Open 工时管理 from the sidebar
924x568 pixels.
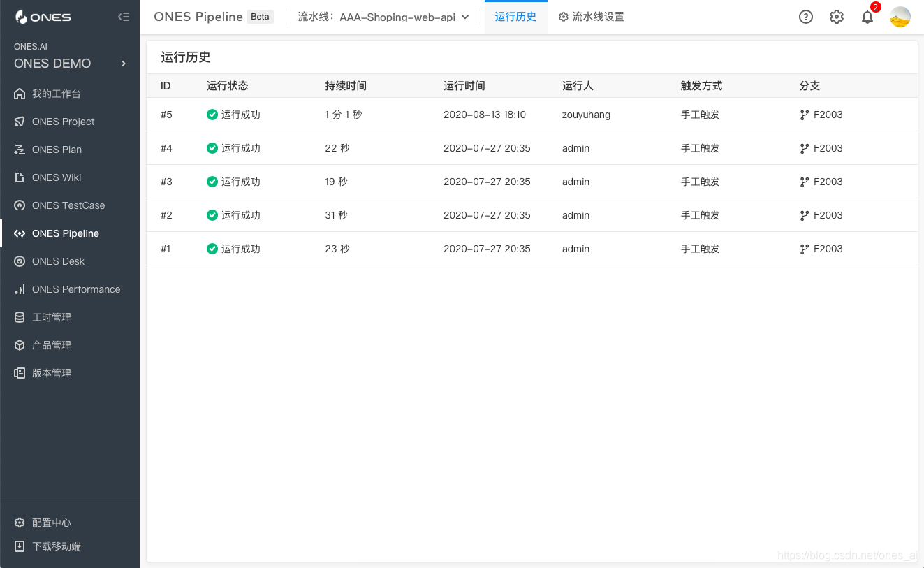pyautogui.click(x=70, y=317)
